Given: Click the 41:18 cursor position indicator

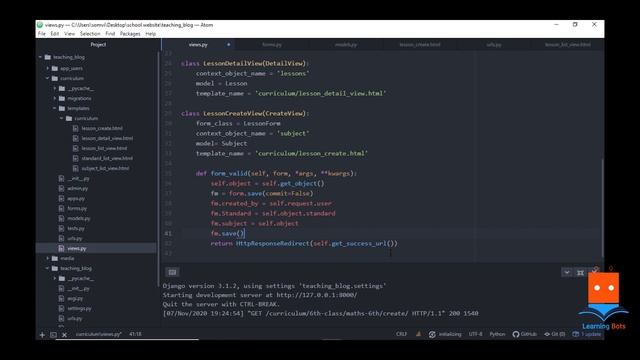Looking at the screenshot, I should [x=135, y=334].
